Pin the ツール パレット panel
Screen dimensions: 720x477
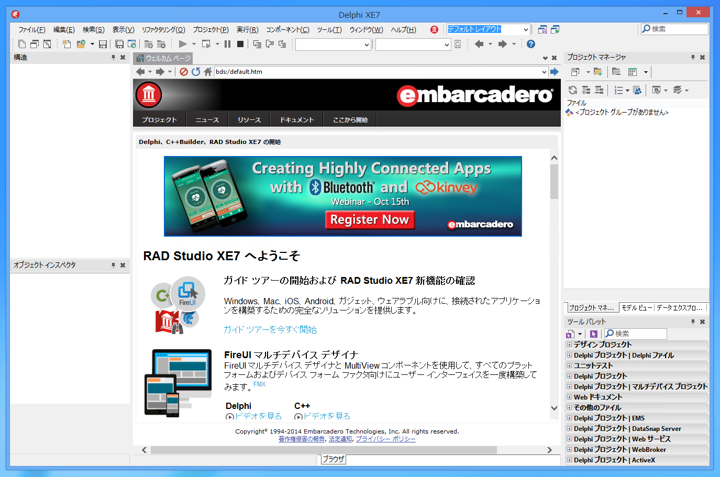692,322
